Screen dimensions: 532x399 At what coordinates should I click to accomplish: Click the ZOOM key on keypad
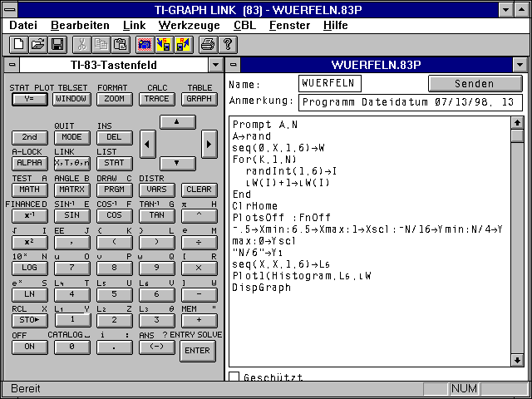pyautogui.click(x=115, y=99)
